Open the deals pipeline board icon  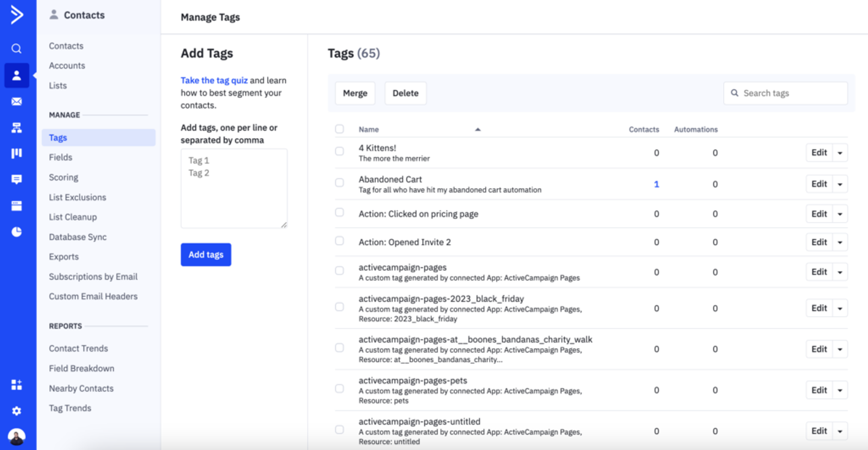pyautogui.click(x=17, y=153)
